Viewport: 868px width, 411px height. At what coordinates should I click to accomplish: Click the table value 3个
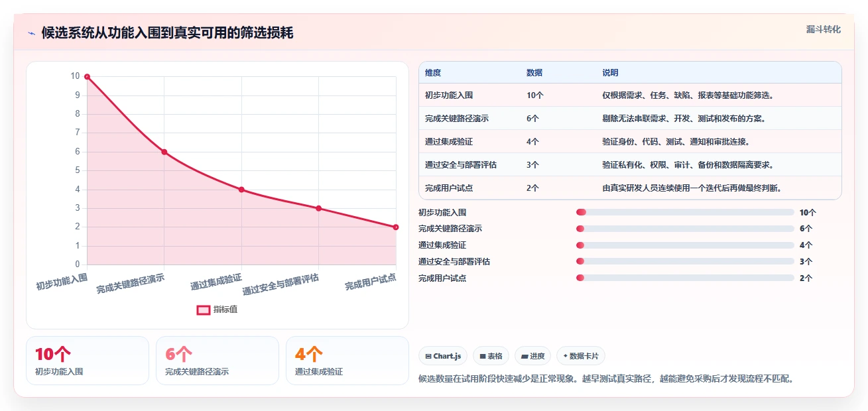pyautogui.click(x=533, y=165)
